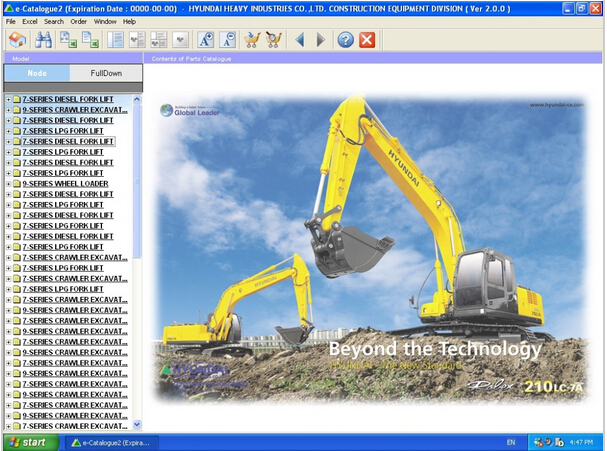Add to cart with the arrow cart icon
The height and width of the screenshot is (451, 607).
click(252, 40)
